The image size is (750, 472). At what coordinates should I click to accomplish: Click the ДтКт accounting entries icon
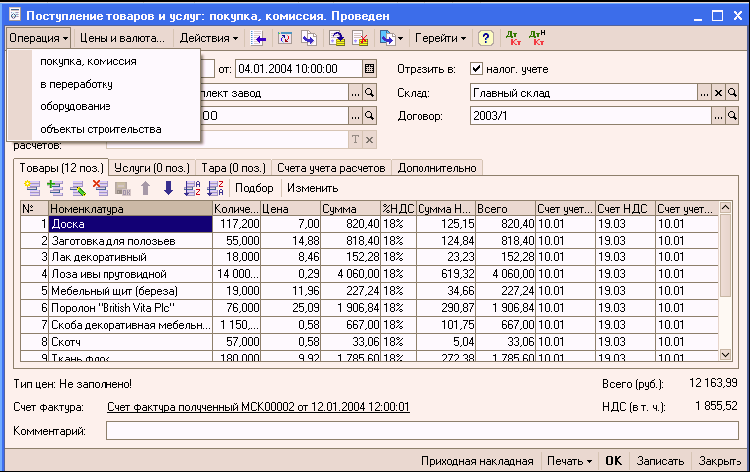515,39
